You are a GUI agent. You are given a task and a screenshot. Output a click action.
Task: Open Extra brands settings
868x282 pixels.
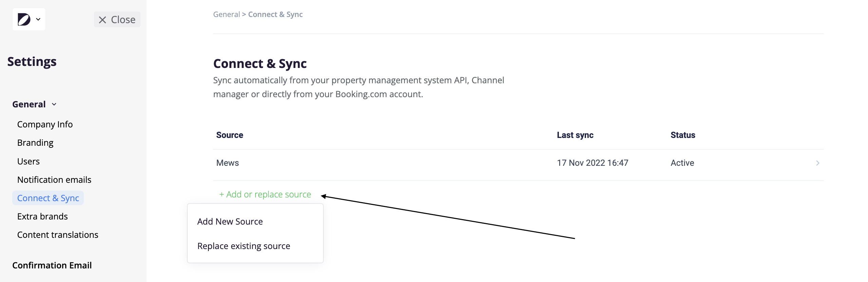click(x=42, y=216)
